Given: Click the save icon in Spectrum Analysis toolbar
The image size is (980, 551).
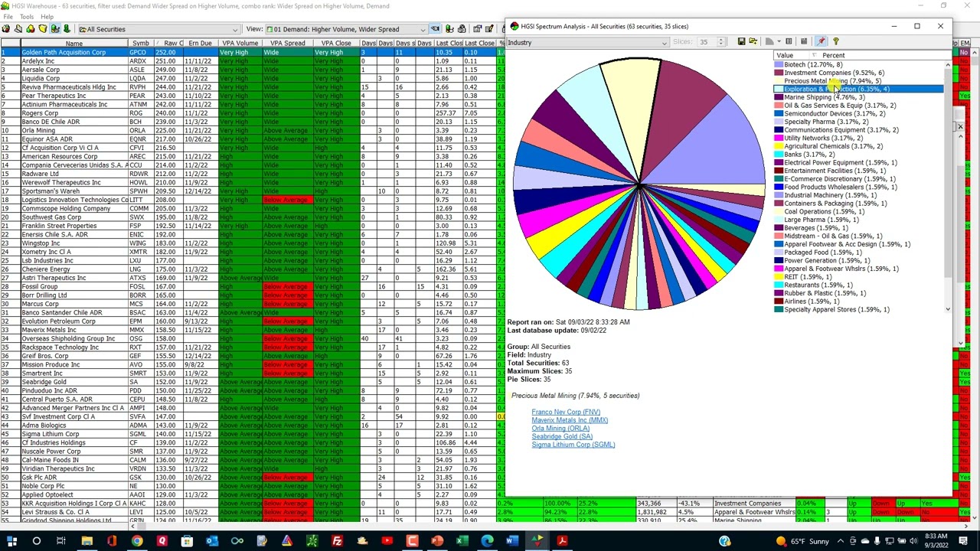Looking at the screenshot, I should [x=741, y=42].
